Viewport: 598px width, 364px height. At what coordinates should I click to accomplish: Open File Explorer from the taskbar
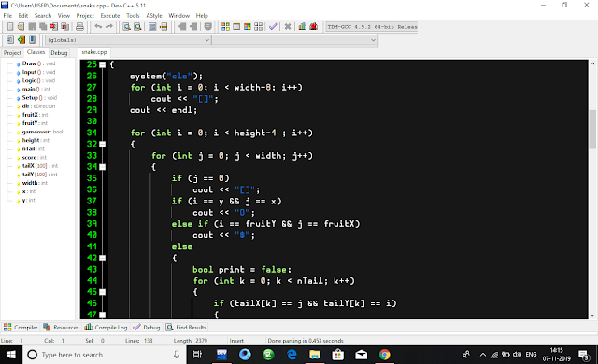coord(315,355)
